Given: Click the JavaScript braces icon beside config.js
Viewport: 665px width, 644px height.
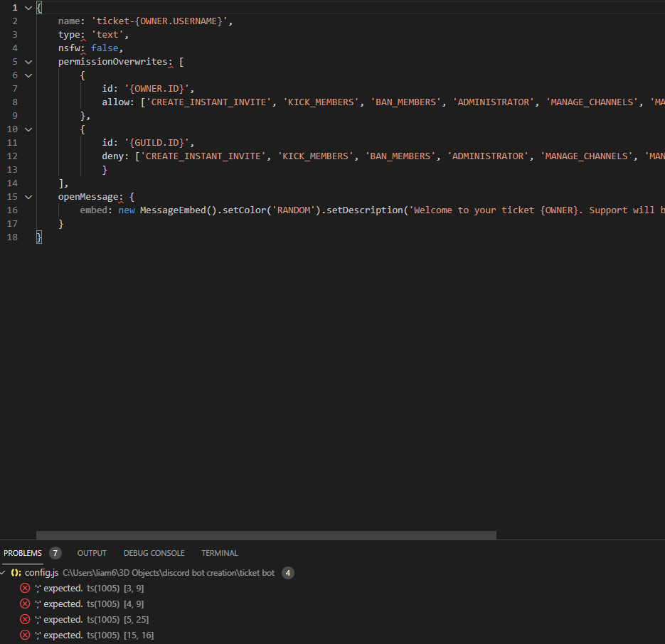Looking at the screenshot, I should pos(16,572).
